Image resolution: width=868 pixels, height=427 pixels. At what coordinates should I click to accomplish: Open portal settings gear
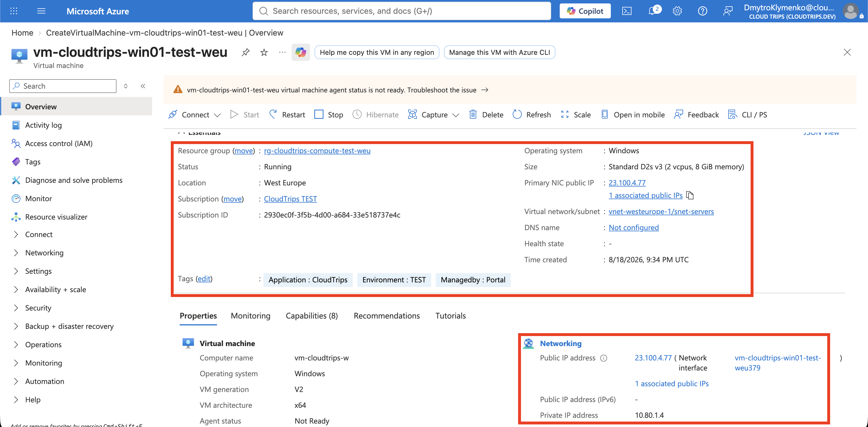(677, 11)
